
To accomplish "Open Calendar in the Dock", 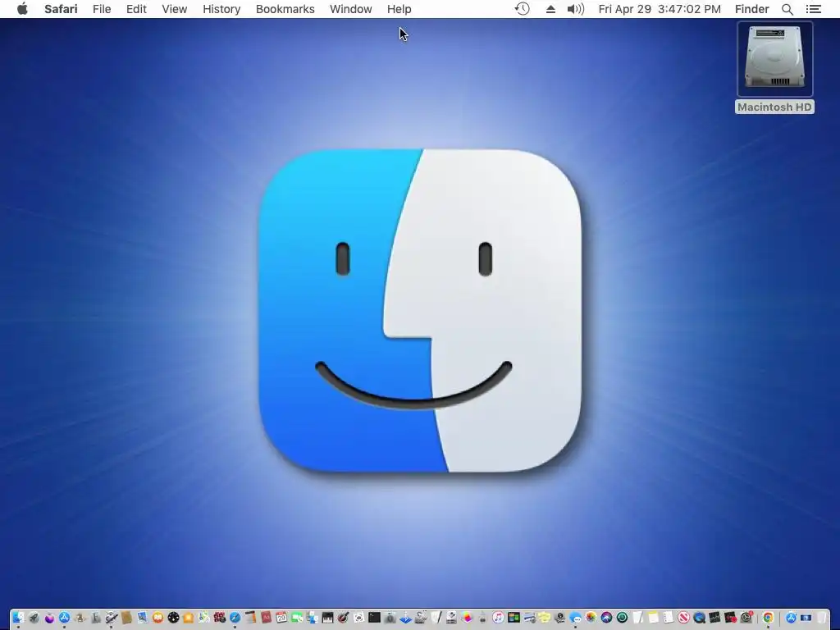I will 281,618.
